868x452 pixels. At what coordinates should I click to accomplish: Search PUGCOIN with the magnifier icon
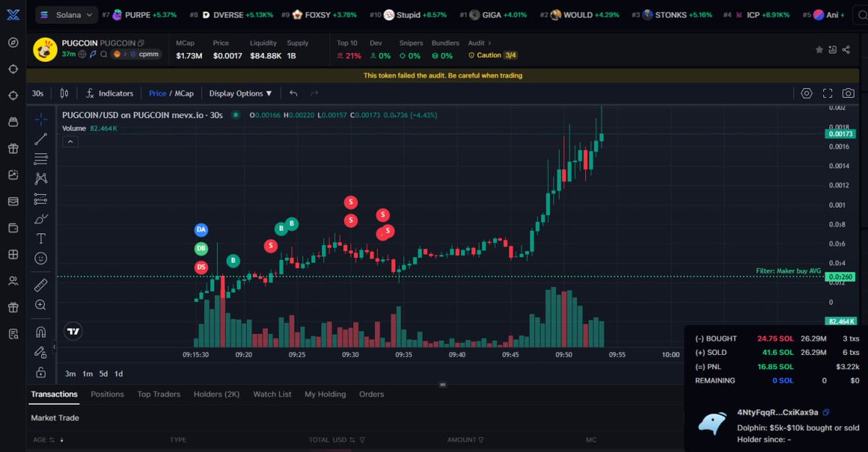point(104,54)
